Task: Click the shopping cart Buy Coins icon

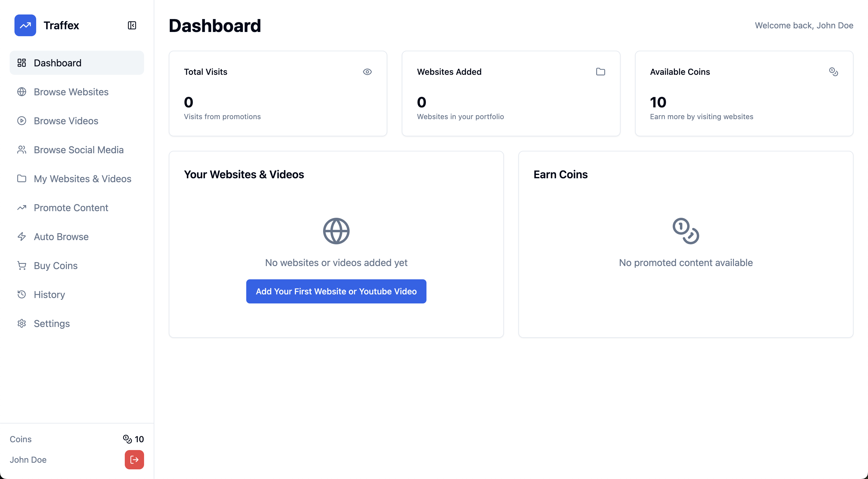Action: point(22,266)
